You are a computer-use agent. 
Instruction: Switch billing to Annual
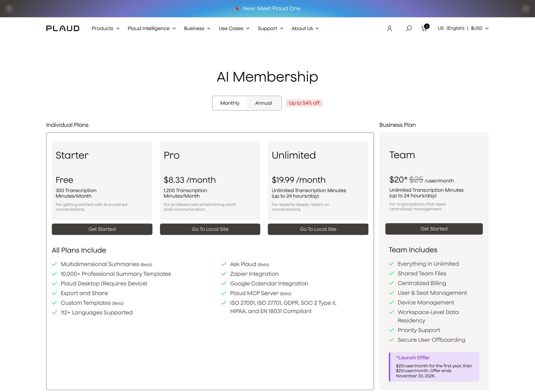pos(264,103)
